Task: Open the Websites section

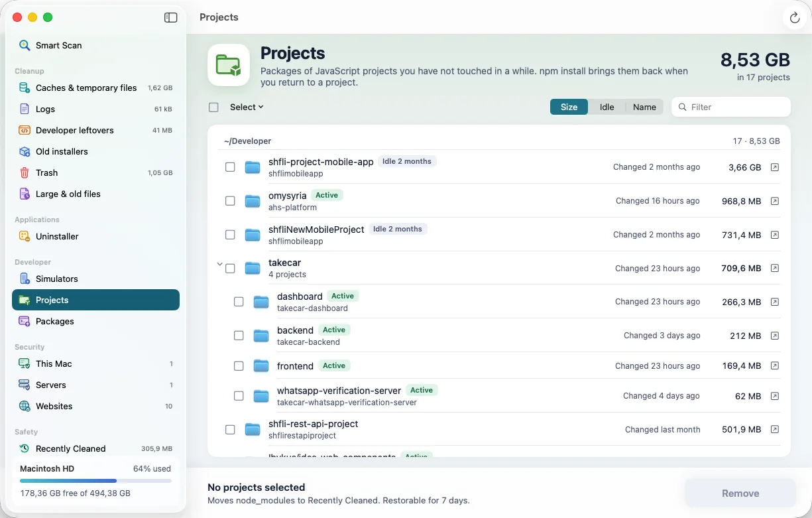Action: (x=95, y=406)
